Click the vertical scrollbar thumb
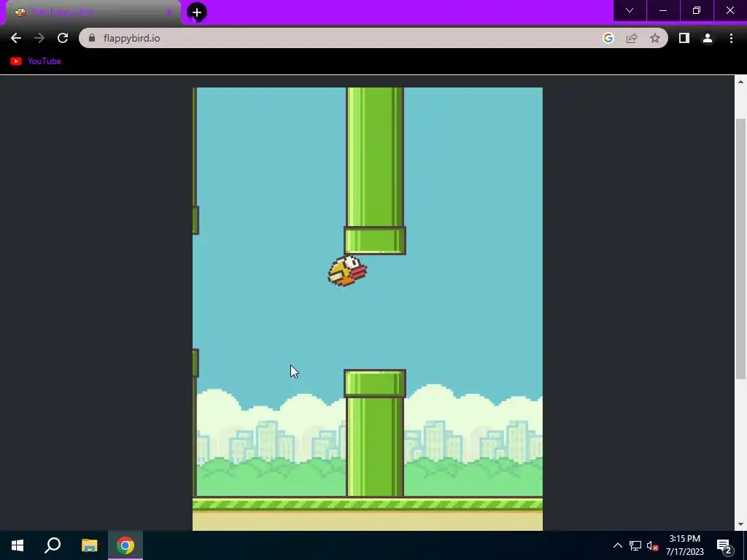The image size is (747, 560). pos(740,249)
